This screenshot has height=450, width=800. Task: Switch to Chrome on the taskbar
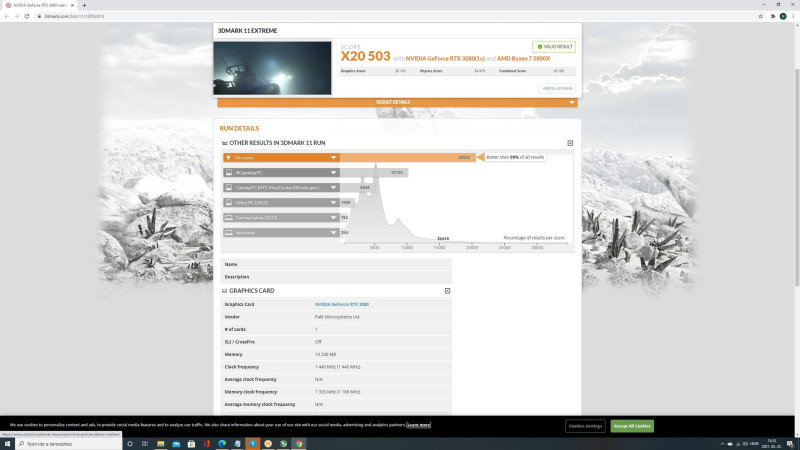(298, 444)
